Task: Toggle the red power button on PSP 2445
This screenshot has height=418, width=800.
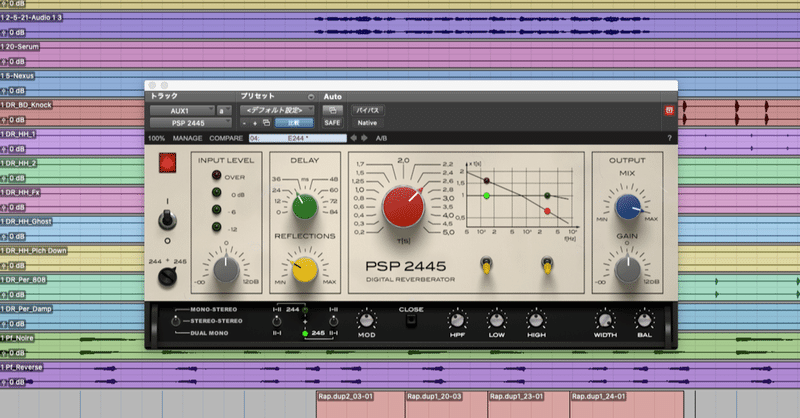Action: coord(167,163)
